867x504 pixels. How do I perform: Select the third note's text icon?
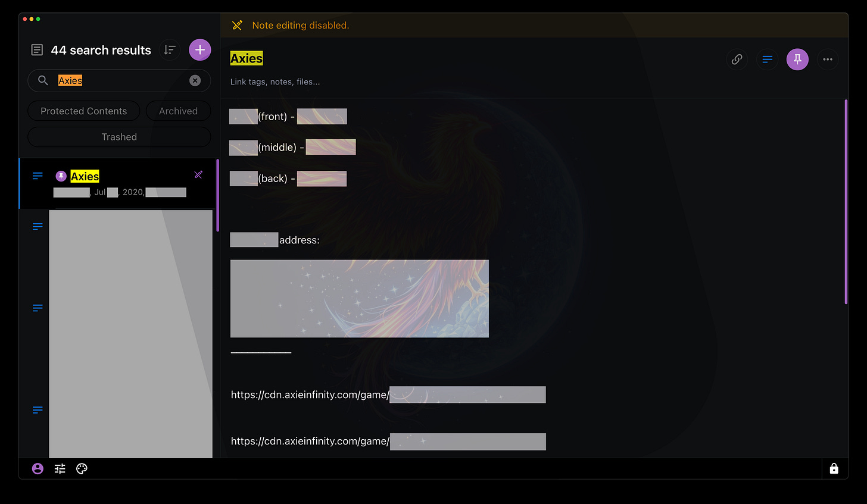click(x=38, y=308)
